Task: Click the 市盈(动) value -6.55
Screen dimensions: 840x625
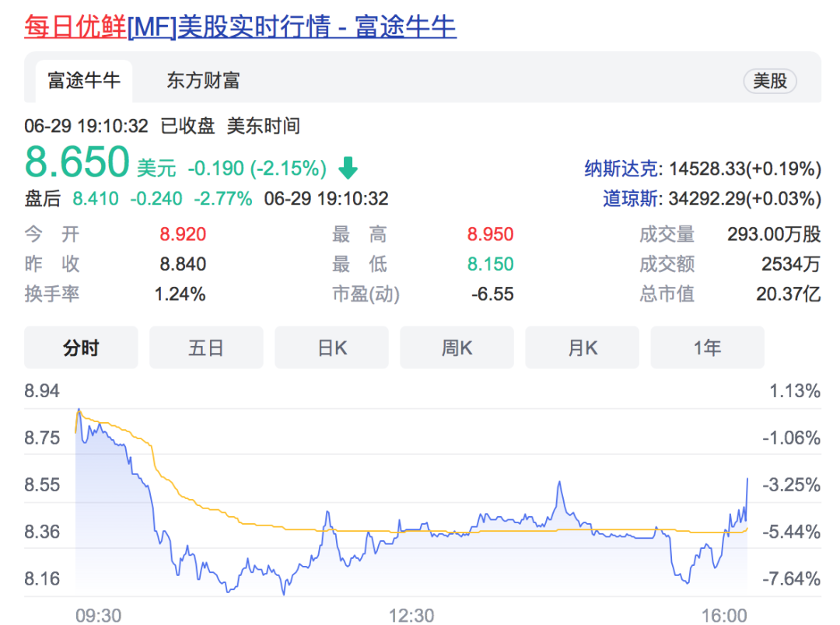Action: [x=492, y=294]
